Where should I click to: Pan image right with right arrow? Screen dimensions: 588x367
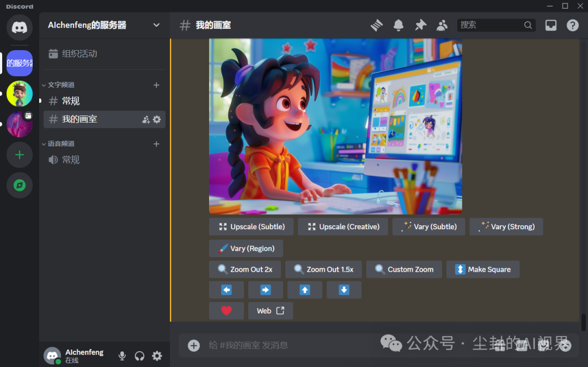pos(266,290)
